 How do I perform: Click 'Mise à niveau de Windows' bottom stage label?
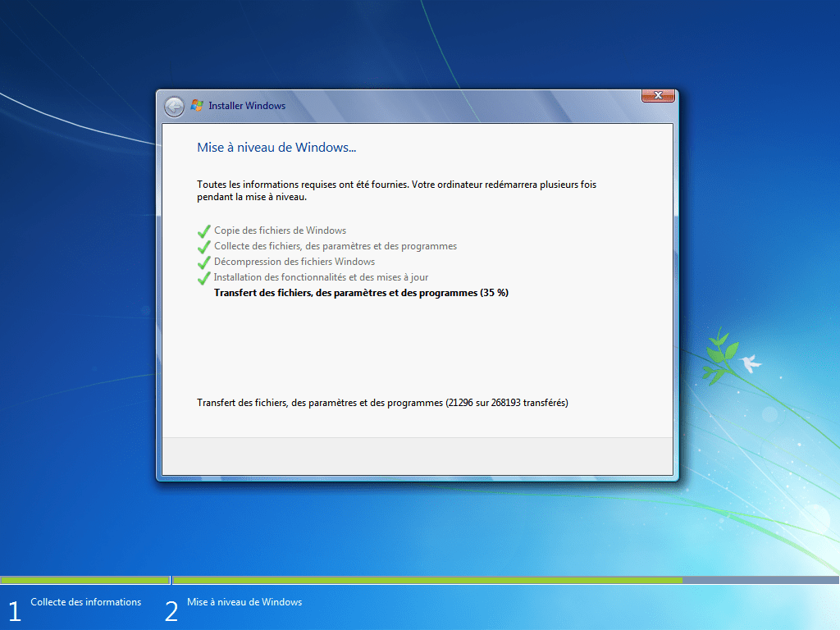click(244, 602)
